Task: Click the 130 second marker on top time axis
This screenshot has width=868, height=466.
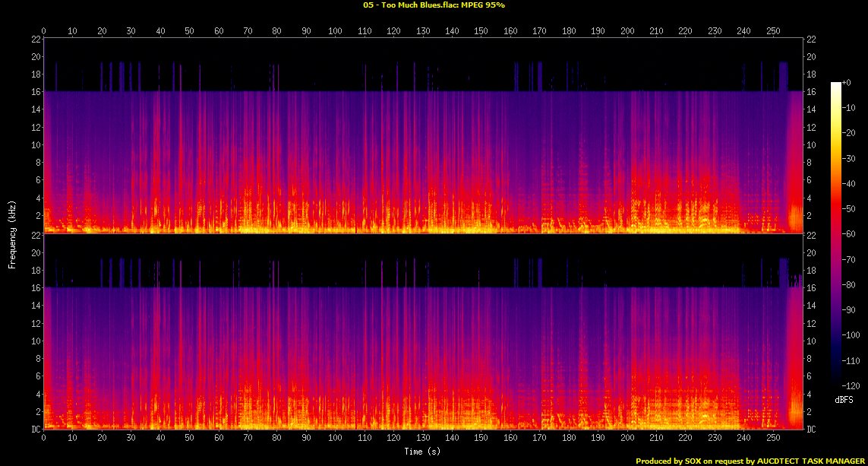Action: click(x=423, y=31)
